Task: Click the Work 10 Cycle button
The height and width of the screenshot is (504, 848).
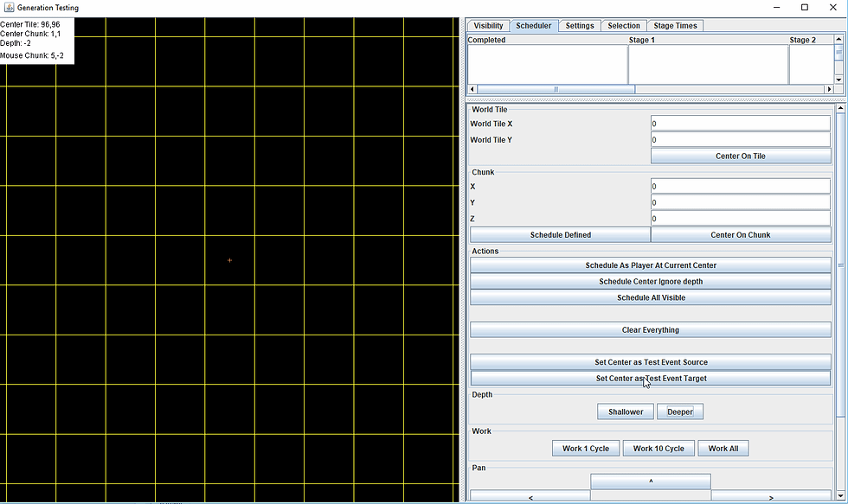Action: (x=658, y=449)
